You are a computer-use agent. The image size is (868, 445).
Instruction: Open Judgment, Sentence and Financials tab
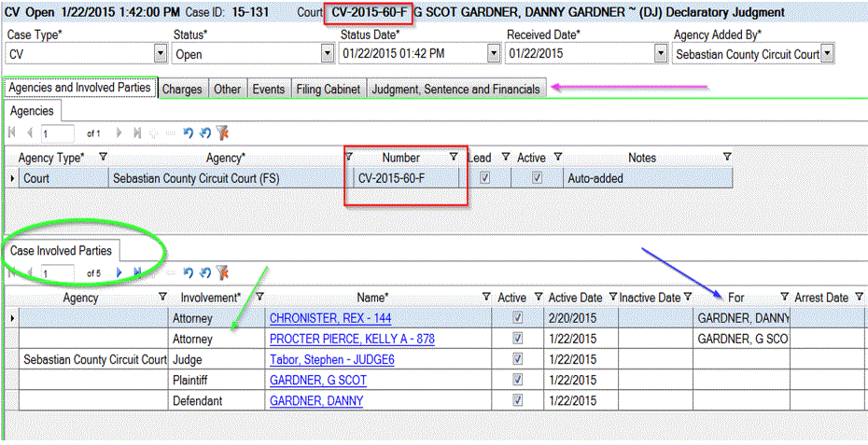point(455,90)
